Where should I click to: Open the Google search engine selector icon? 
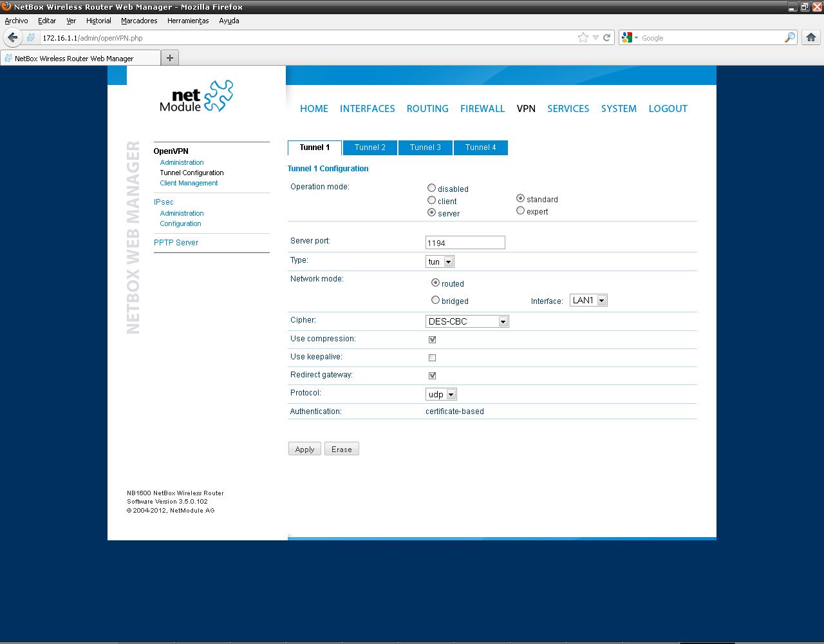point(629,37)
